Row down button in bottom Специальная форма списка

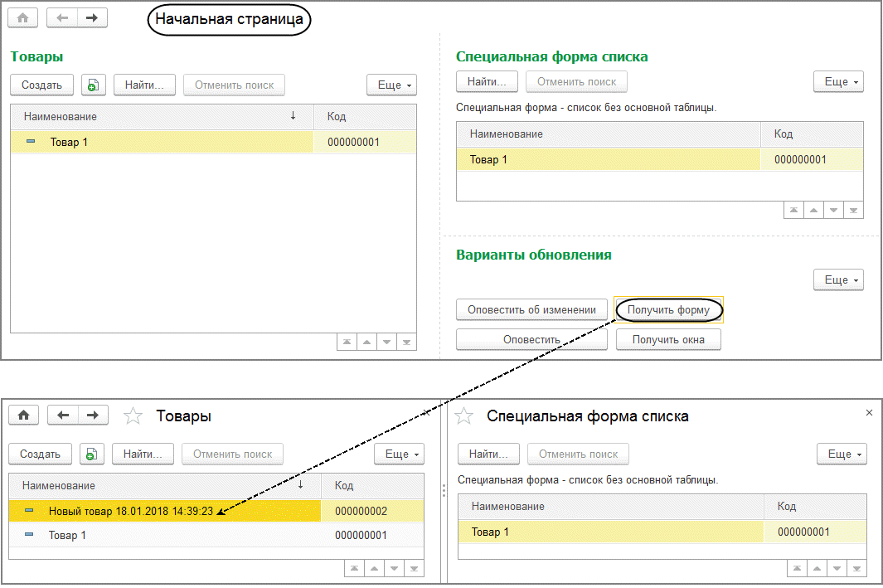coord(837,568)
